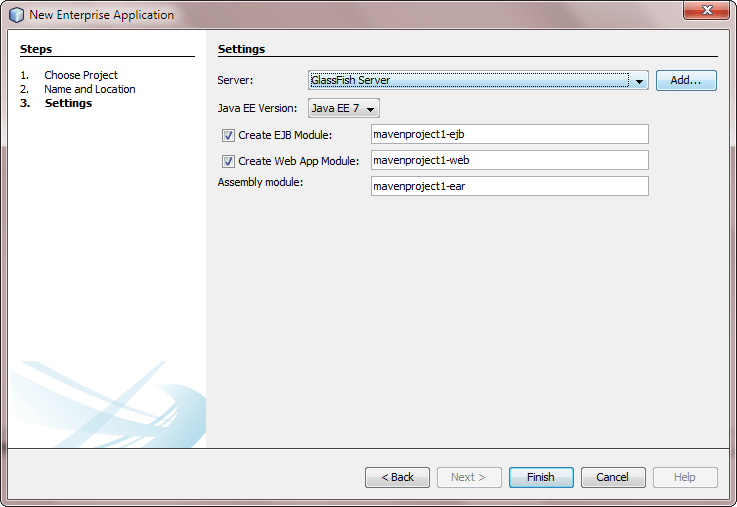Click the New Enterprise Application title text
Screen dimensions: 737x507
coord(101,15)
